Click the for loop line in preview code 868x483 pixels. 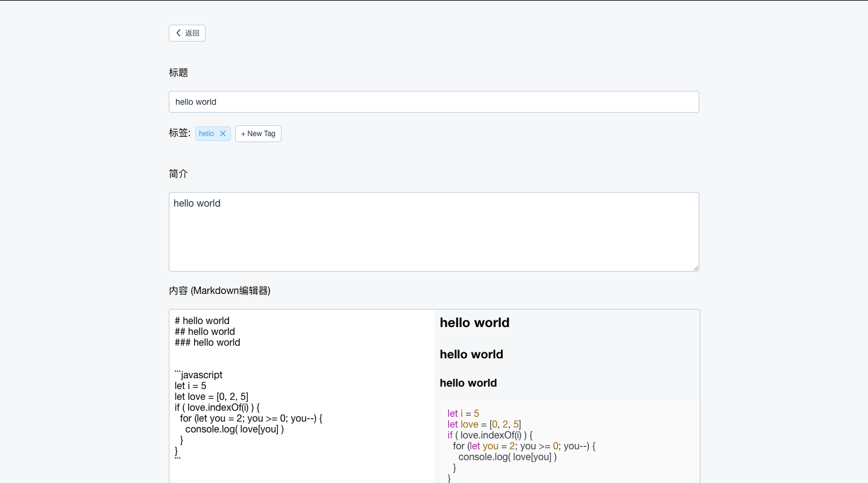[x=524, y=446]
